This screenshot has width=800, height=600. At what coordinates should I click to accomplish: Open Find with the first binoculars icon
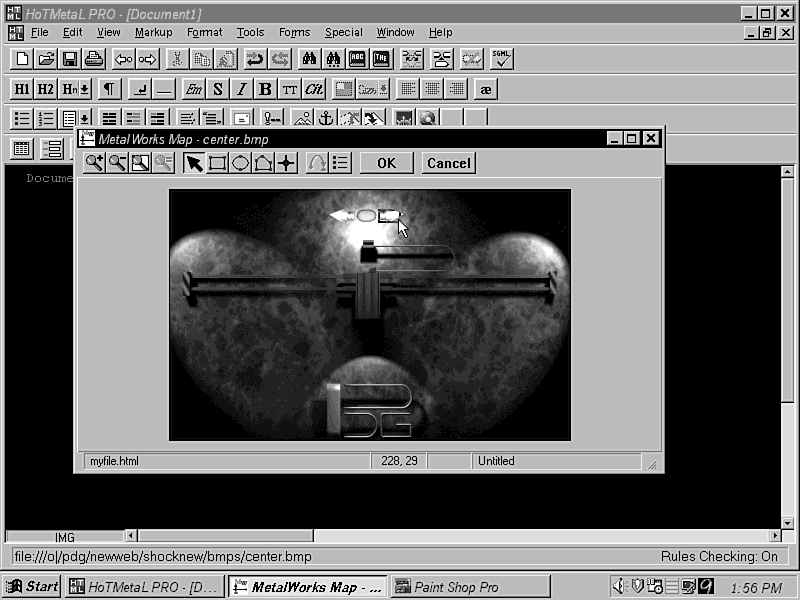309,59
